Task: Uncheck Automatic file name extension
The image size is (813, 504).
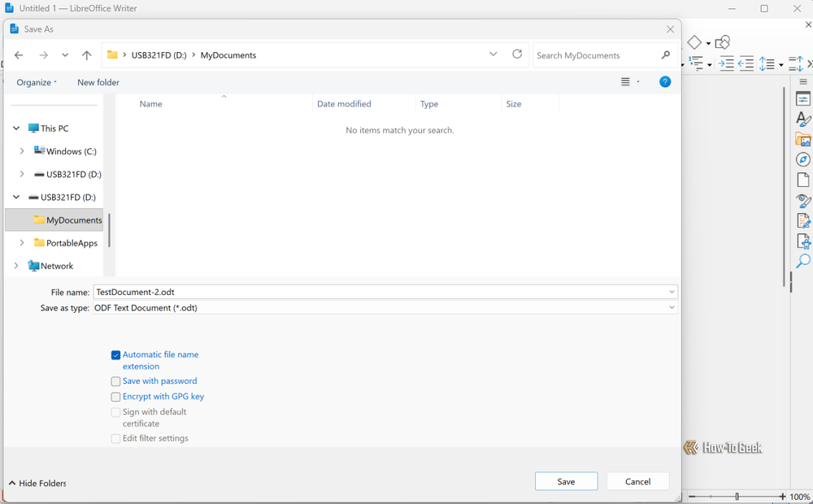Action: [x=115, y=355]
